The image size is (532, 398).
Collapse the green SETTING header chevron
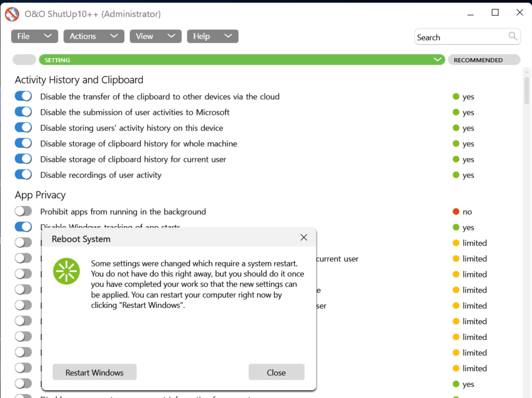[437, 60]
